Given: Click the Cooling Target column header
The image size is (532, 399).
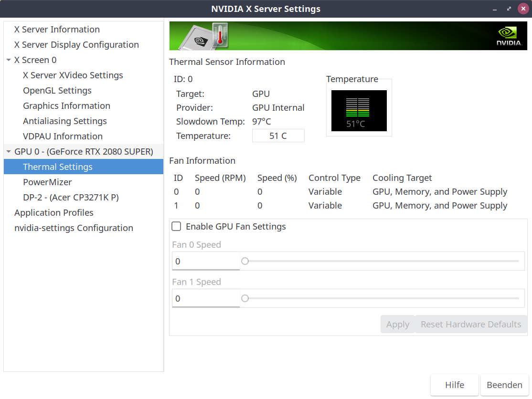Looking at the screenshot, I should [402, 178].
